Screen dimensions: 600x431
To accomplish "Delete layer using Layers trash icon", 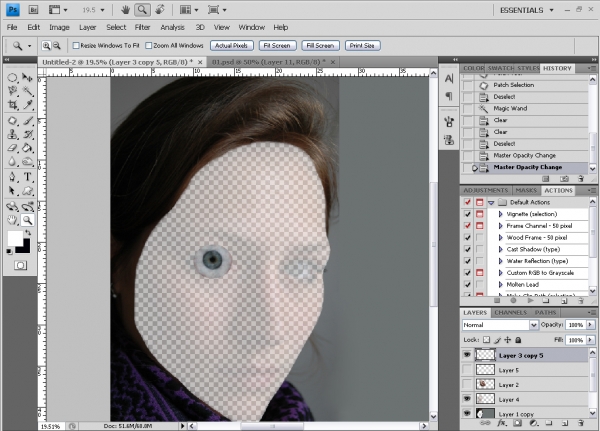I will 580,423.
